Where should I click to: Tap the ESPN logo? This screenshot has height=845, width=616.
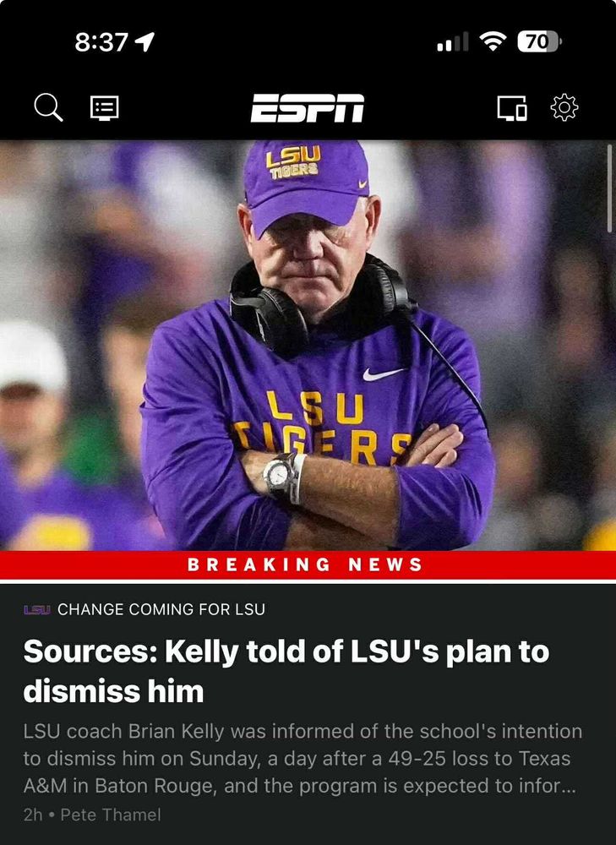[308, 108]
